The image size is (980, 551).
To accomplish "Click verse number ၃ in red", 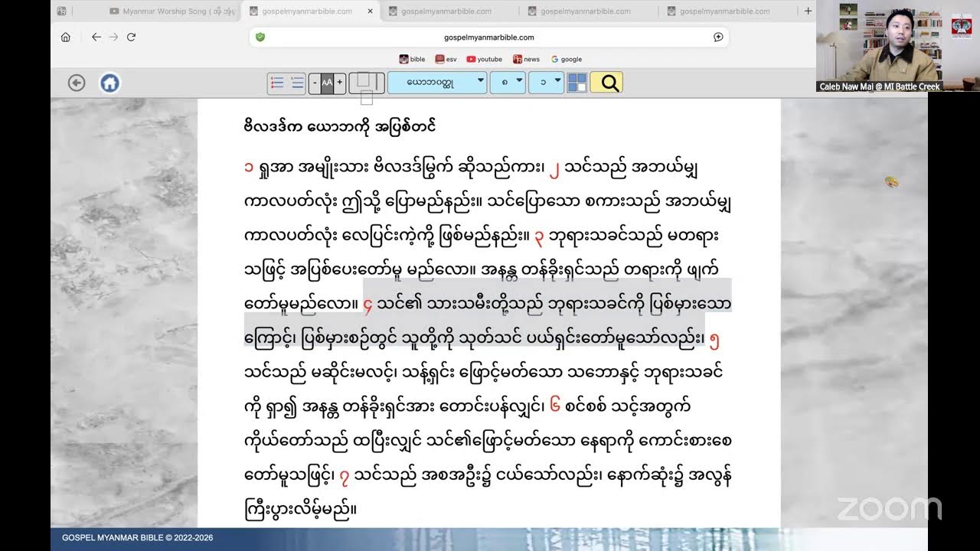I will pos(539,236).
